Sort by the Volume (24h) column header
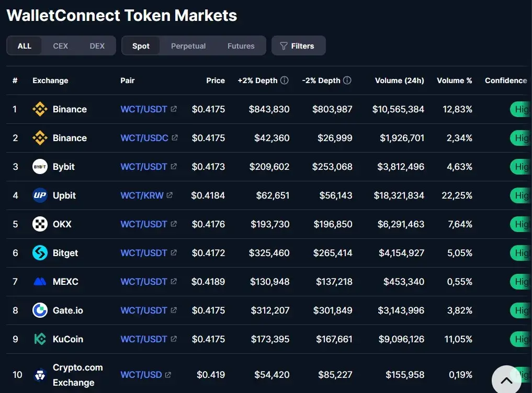This screenshot has width=532, height=393. point(399,80)
